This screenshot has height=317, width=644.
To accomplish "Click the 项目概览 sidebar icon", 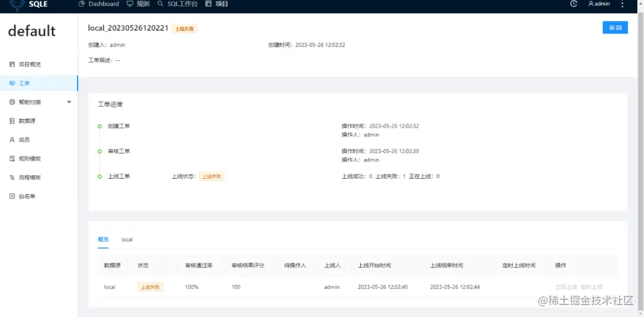I will click(x=12, y=64).
